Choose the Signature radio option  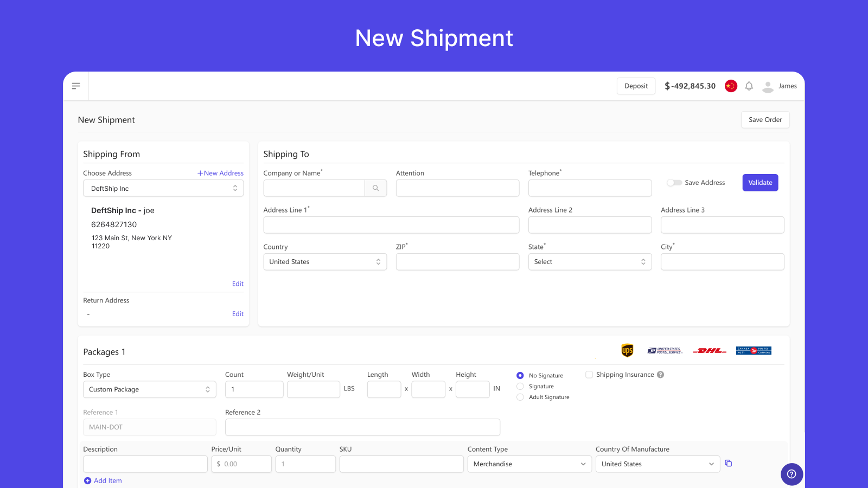(520, 386)
